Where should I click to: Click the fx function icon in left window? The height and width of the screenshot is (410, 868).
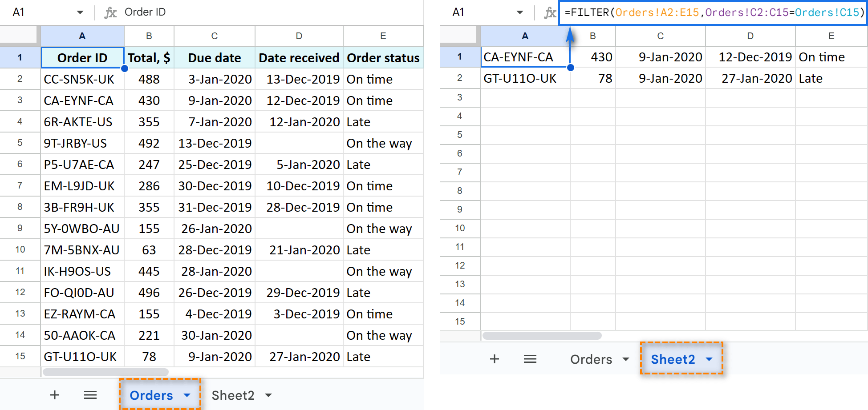click(x=110, y=12)
